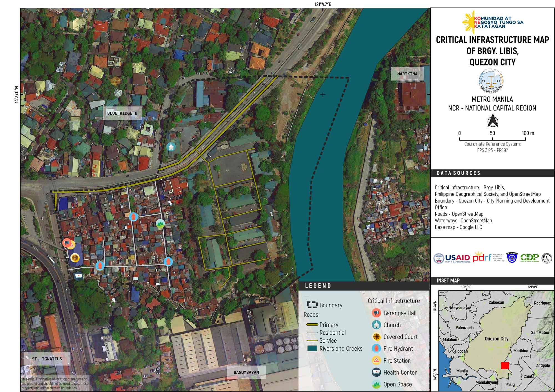The height and width of the screenshot is (392, 555).
Task: Click the Fire Hydrant icon in the legend
Action: click(376, 348)
